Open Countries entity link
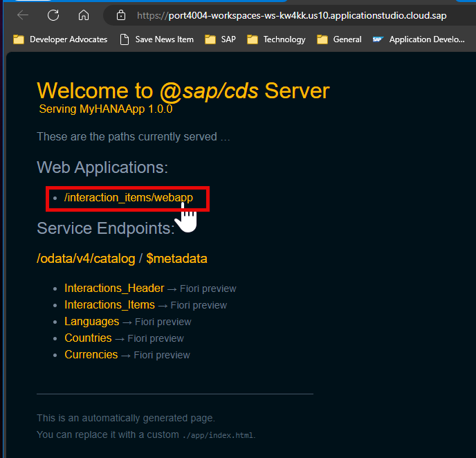The height and width of the screenshot is (458, 476). (88, 338)
